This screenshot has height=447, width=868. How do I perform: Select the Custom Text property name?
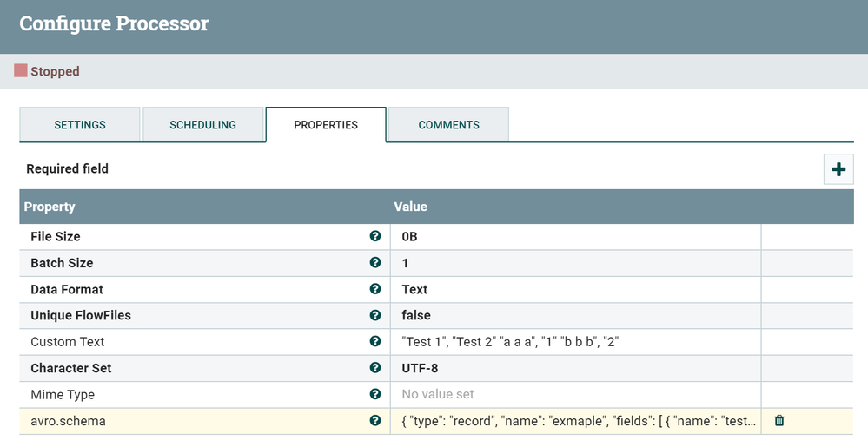click(68, 342)
